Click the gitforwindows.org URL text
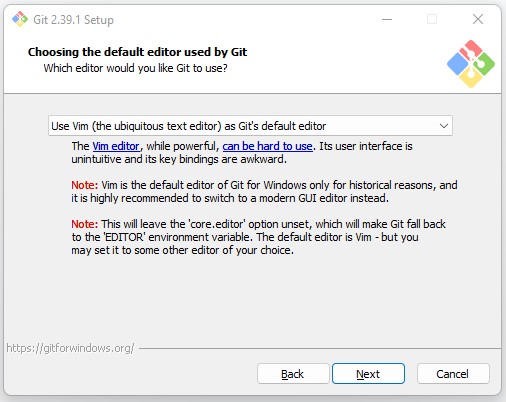The width and height of the screenshot is (506, 402). [70, 348]
